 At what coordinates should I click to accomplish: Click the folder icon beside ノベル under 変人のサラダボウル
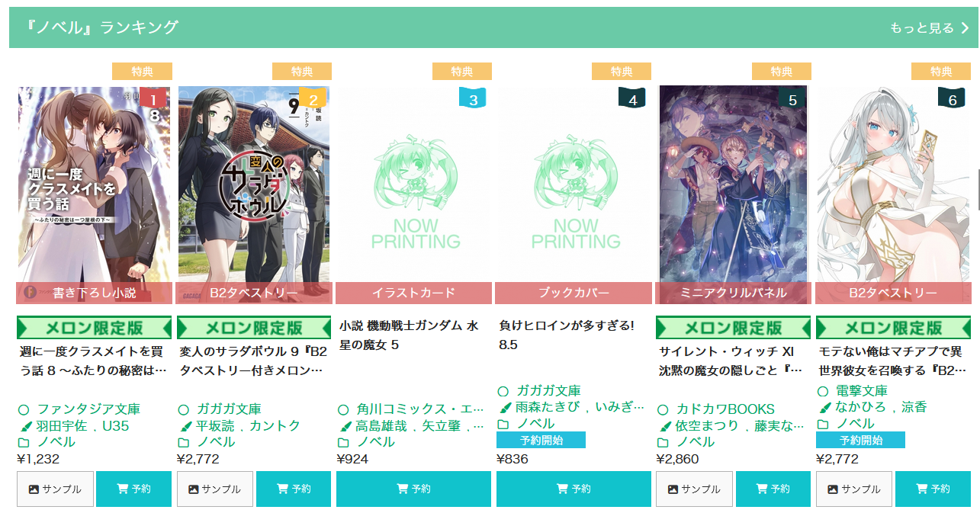[183, 442]
